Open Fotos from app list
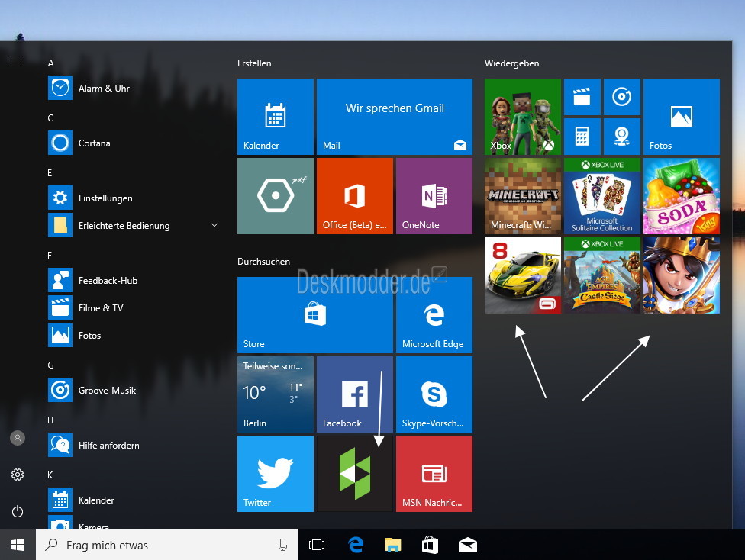This screenshot has width=745, height=560. 133,336
